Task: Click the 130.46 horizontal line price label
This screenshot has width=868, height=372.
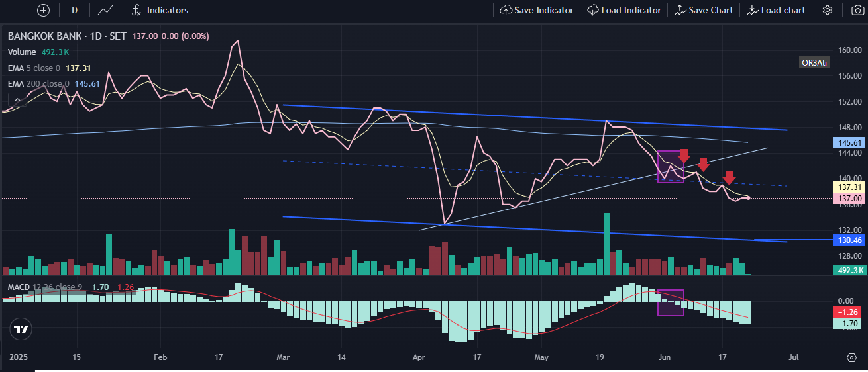Action: tap(849, 240)
